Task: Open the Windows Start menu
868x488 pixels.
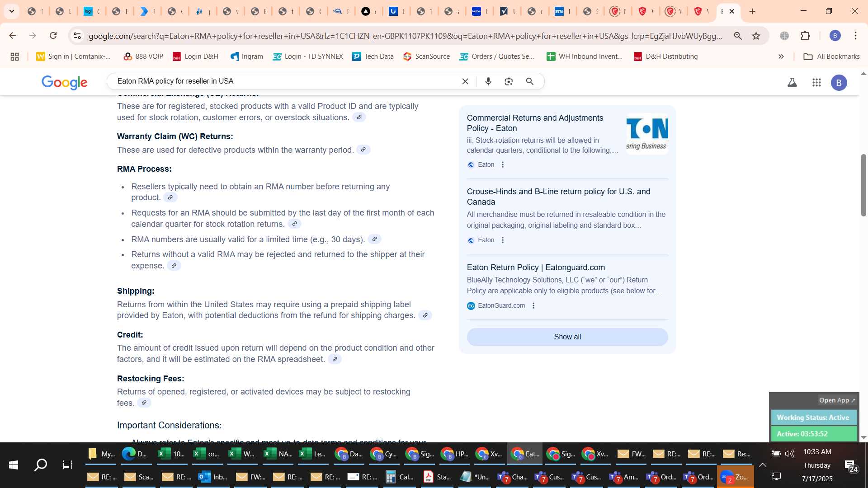Action: 14,465
